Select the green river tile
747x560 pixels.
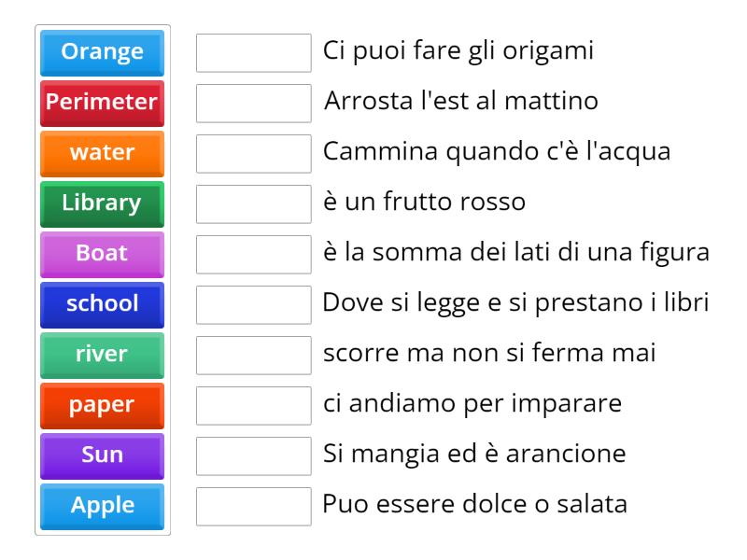point(103,355)
